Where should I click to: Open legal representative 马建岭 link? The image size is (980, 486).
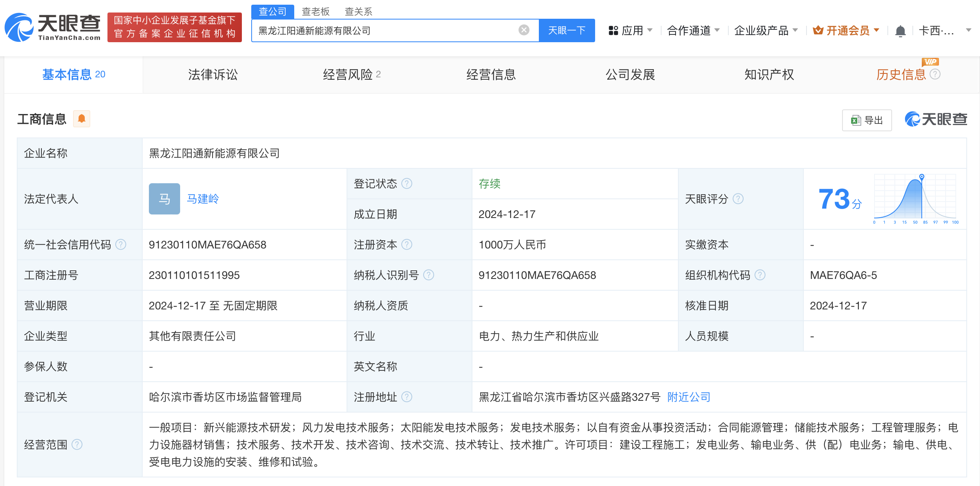pyautogui.click(x=203, y=199)
